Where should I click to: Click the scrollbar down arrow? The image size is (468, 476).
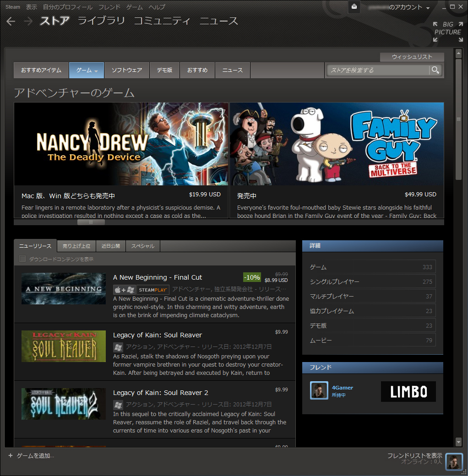tap(458, 442)
